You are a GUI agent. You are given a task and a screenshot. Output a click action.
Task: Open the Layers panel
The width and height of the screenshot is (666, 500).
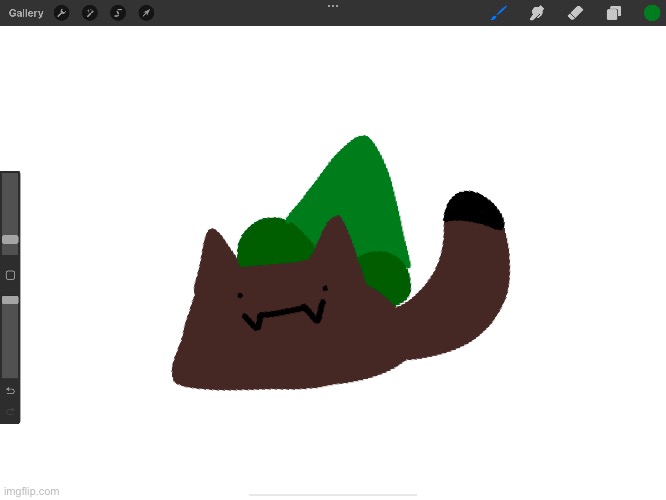(x=613, y=13)
